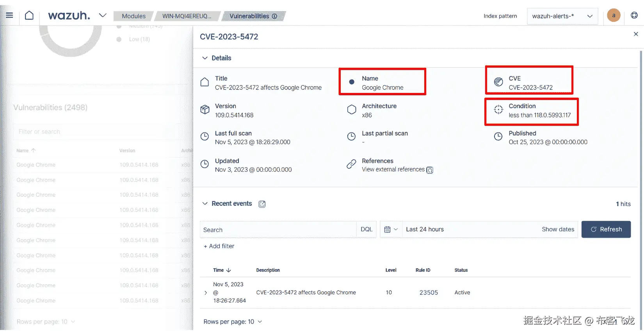Click the Title house icon
This screenshot has width=644, height=335.
pyautogui.click(x=205, y=82)
